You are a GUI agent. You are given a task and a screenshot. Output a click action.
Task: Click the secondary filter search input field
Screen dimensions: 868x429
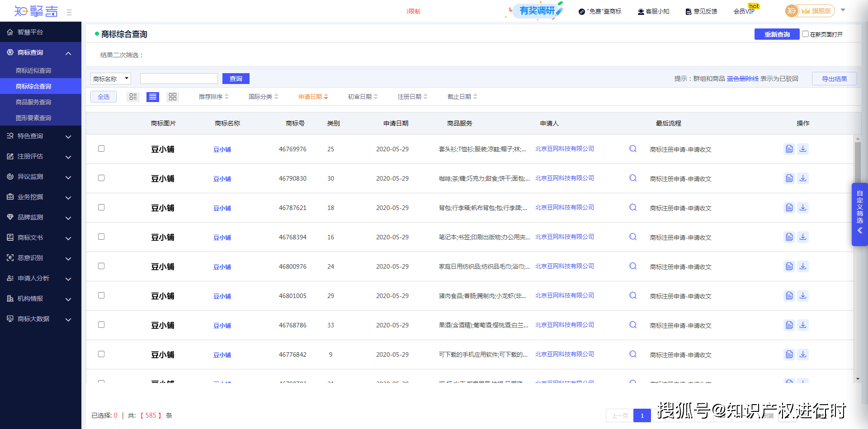click(x=179, y=79)
